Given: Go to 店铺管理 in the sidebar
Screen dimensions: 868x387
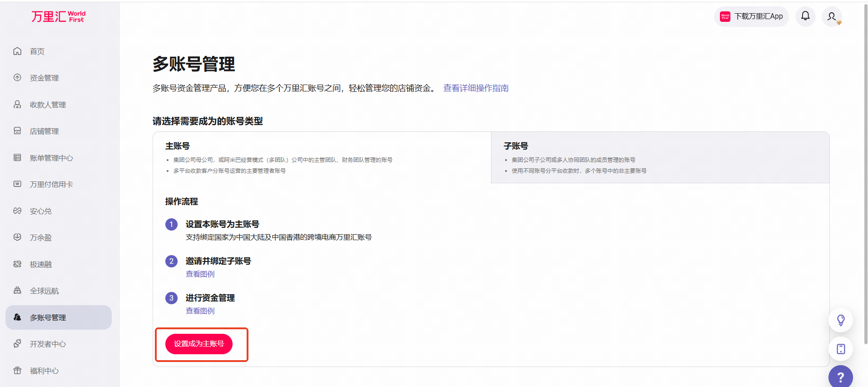Looking at the screenshot, I should coord(44,131).
